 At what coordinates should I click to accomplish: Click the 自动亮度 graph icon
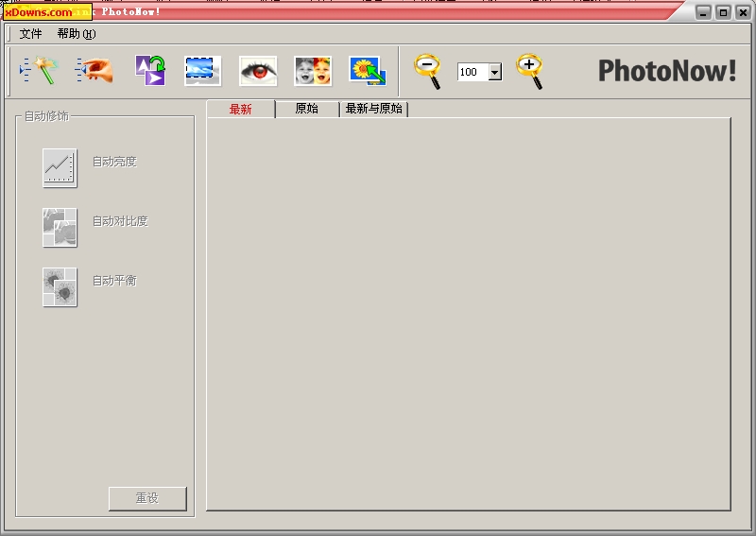(60, 168)
